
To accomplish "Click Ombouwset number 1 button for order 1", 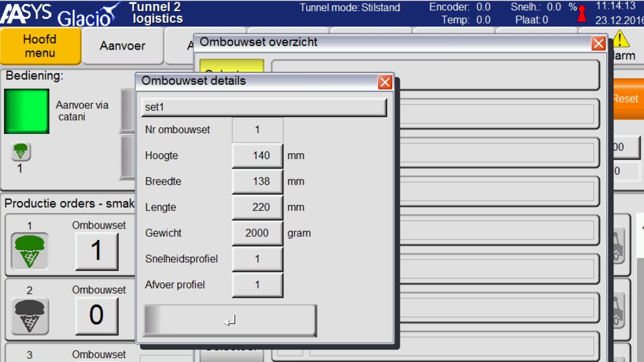I will [97, 251].
